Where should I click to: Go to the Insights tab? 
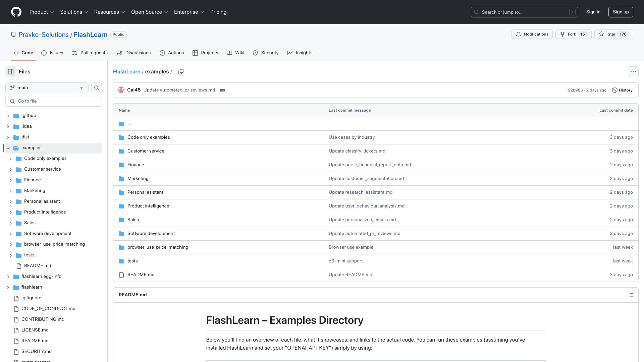point(300,53)
